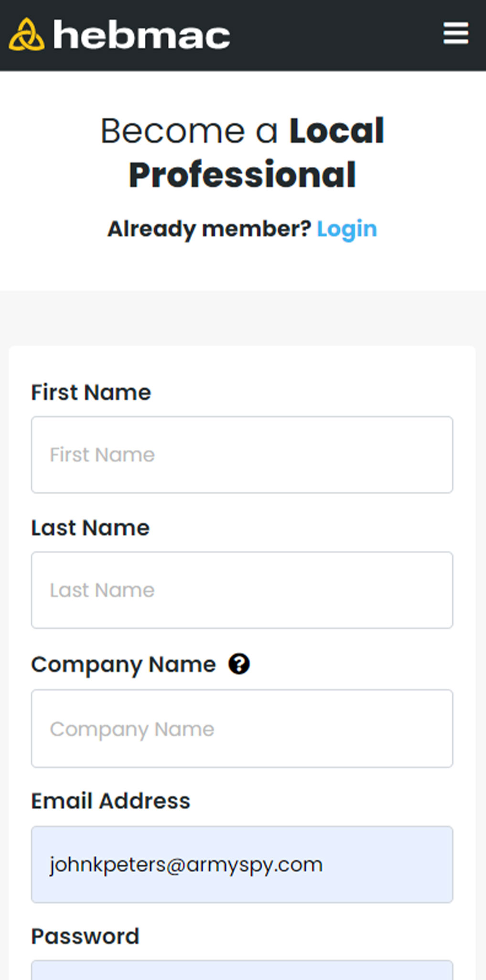Follow the Login link
Image resolution: width=486 pixels, height=980 pixels.
click(347, 229)
